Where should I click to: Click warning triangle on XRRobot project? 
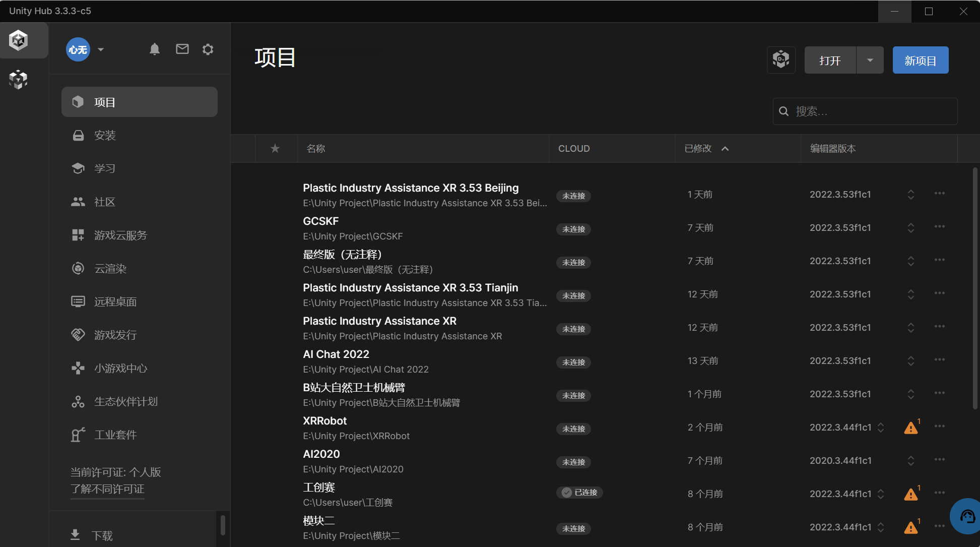[x=910, y=428]
